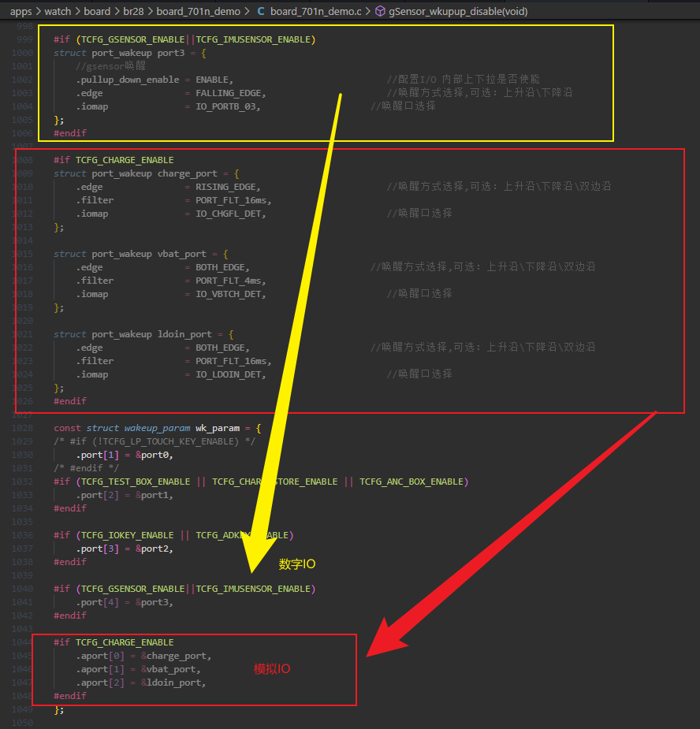Click the &charge_port reference on the .aport[0] line
The width and height of the screenshot is (700, 729).
(174, 656)
